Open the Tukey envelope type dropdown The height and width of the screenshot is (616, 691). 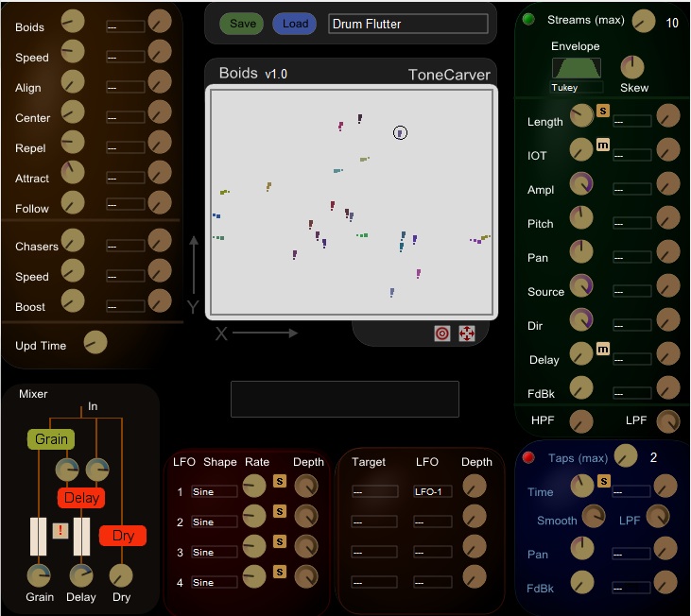point(577,87)
